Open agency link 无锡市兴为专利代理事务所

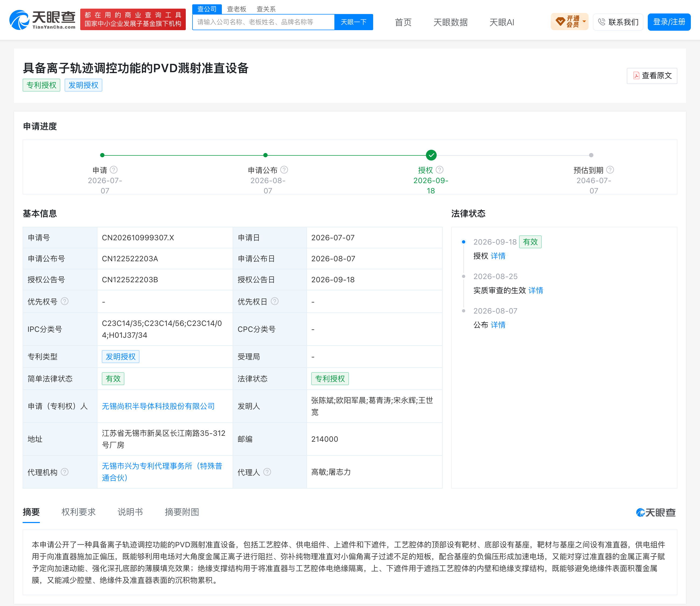click(162, 472)
